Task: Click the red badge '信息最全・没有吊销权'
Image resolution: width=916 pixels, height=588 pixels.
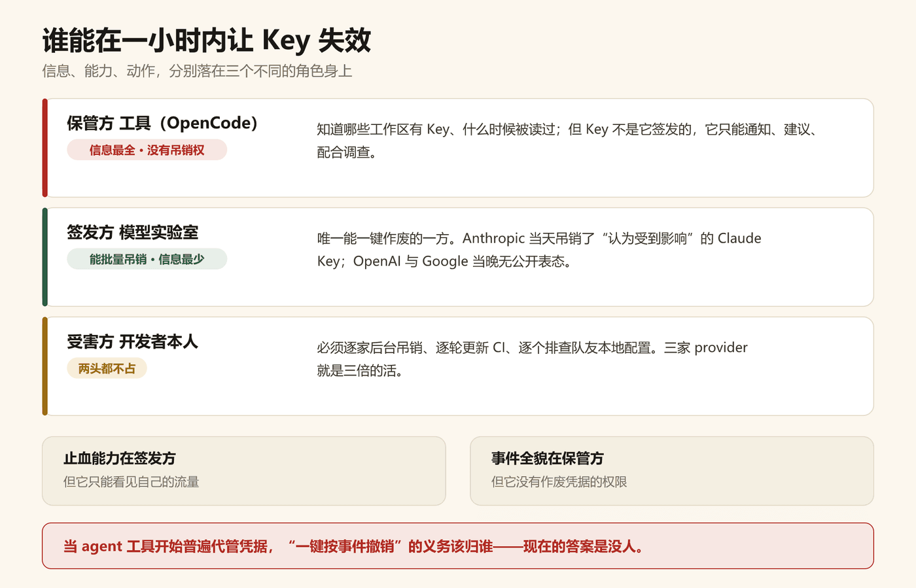Action: (147, 150)
